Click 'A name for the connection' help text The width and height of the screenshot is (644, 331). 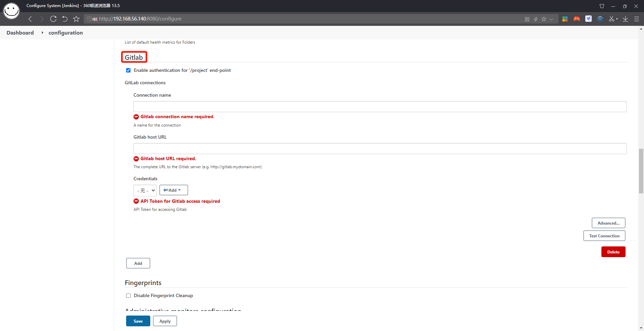(x=157, y=125)
